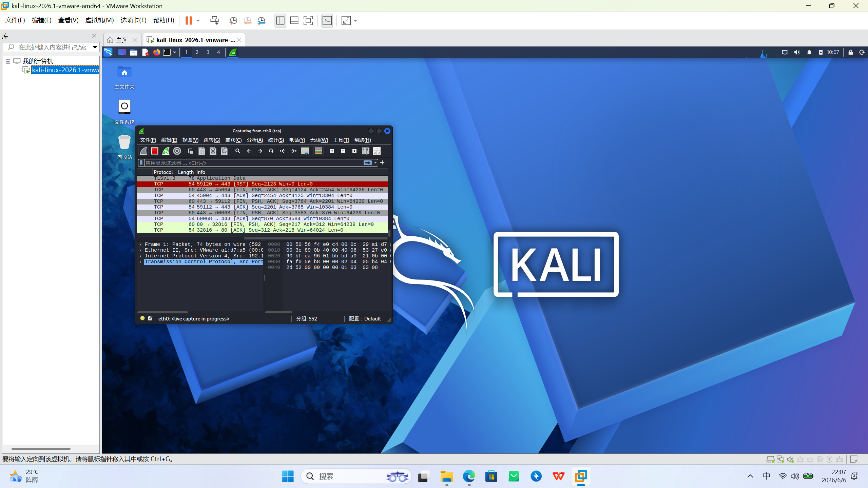
Task: Switch to the 主页 tab
Action: click(x=121, y=40)
